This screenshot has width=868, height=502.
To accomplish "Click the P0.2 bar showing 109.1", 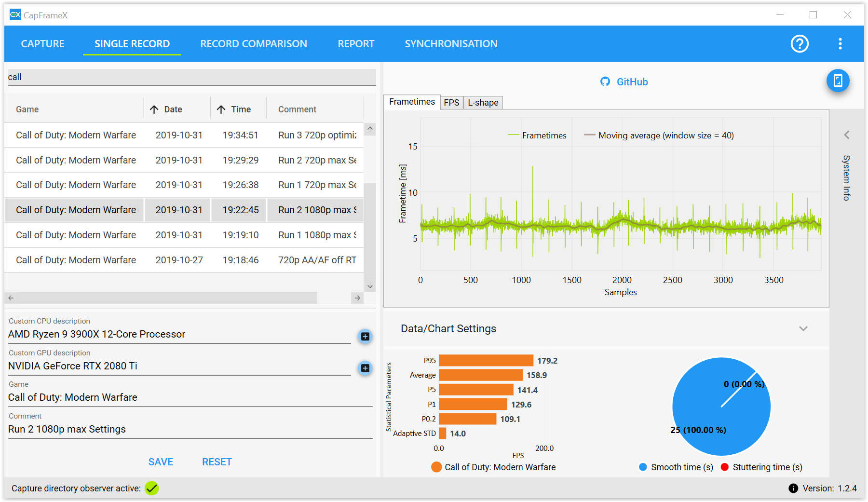I will pyautogui.click(x=467, y=419).
